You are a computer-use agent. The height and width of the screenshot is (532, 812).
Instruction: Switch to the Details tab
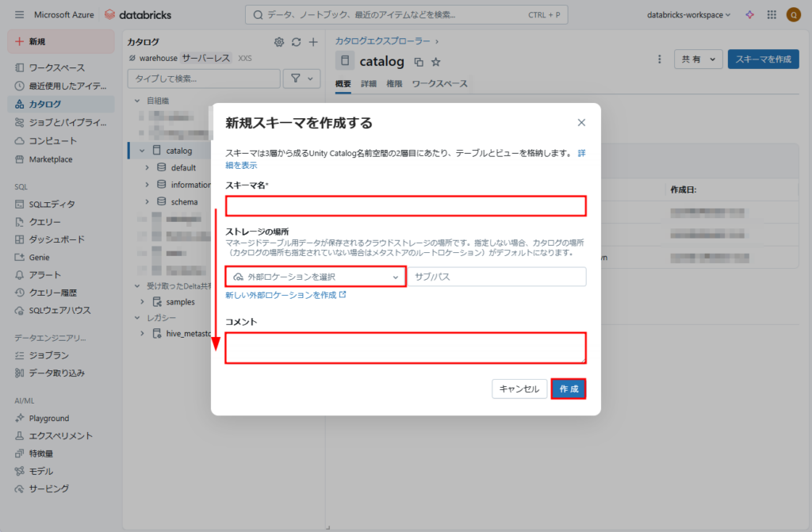(x=369, y=84)
